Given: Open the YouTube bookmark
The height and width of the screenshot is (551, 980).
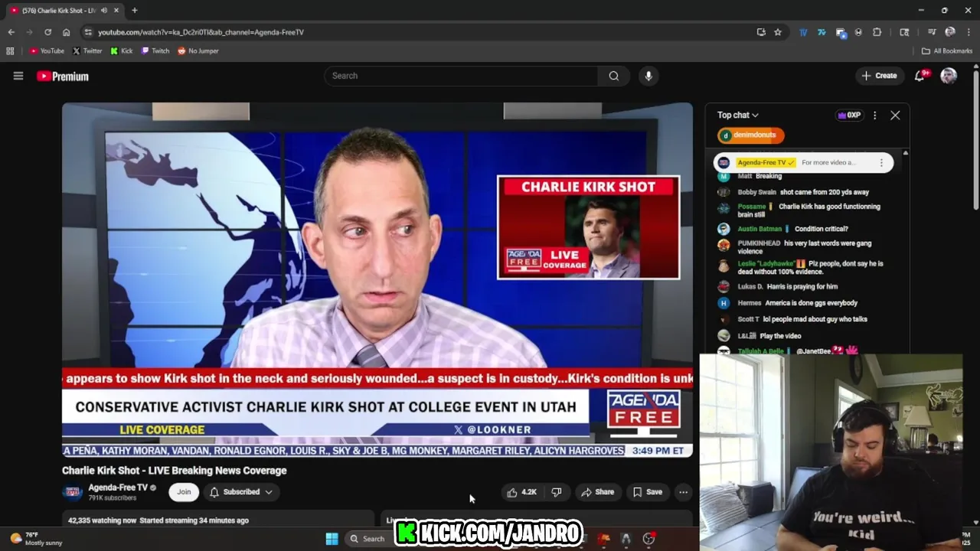Looking at the screenshot, I should click(47, 51).
